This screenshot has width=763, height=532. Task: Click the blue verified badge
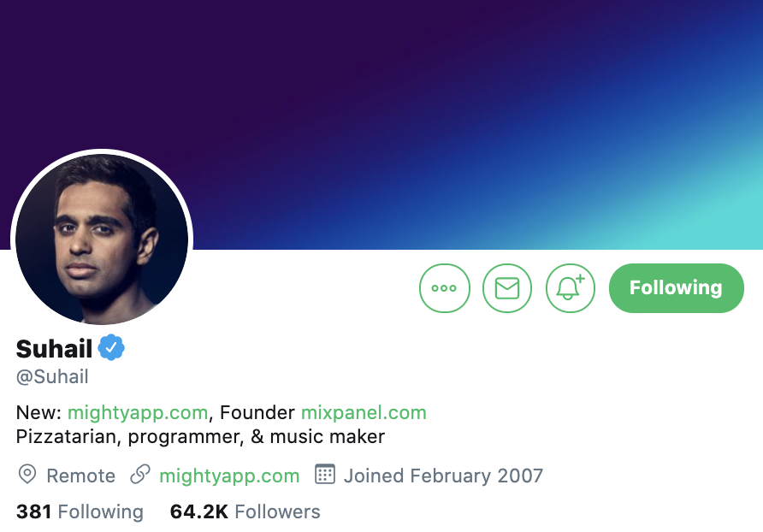(x=111, y=347)
